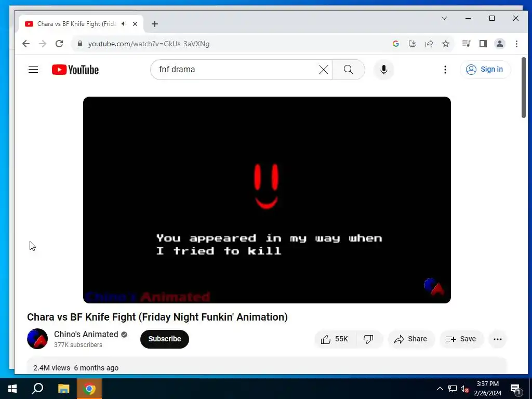Click Chrome icon in taskbar

pos(89,389)
